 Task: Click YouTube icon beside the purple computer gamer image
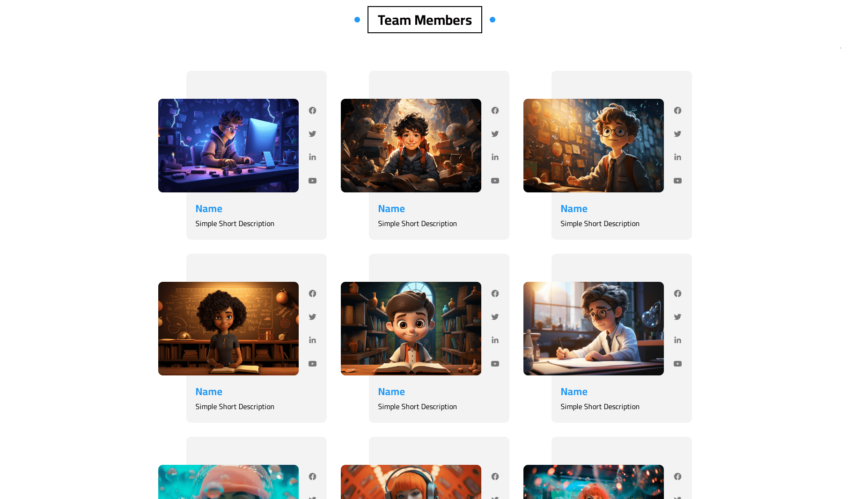(312, 181)
